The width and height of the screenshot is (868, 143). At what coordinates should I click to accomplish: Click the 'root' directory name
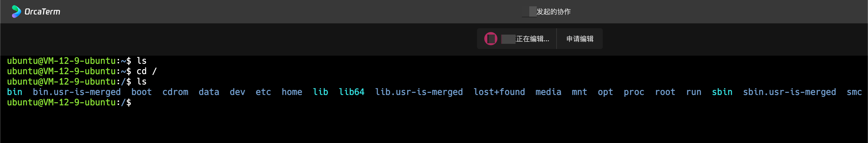click(665, 92)
